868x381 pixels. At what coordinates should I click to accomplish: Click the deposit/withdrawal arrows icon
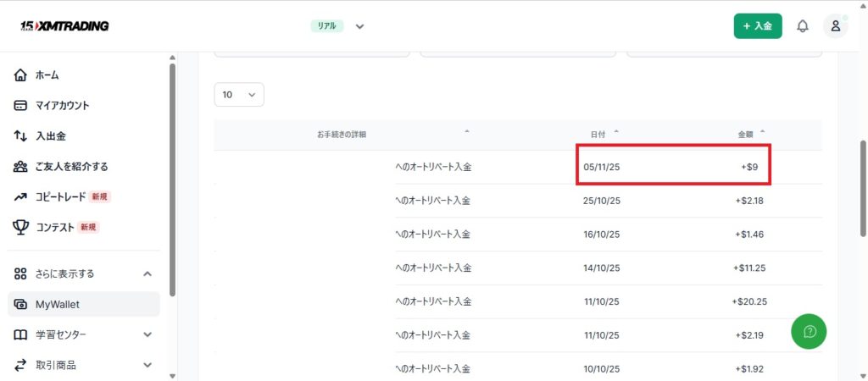click(x=21, y=136)
